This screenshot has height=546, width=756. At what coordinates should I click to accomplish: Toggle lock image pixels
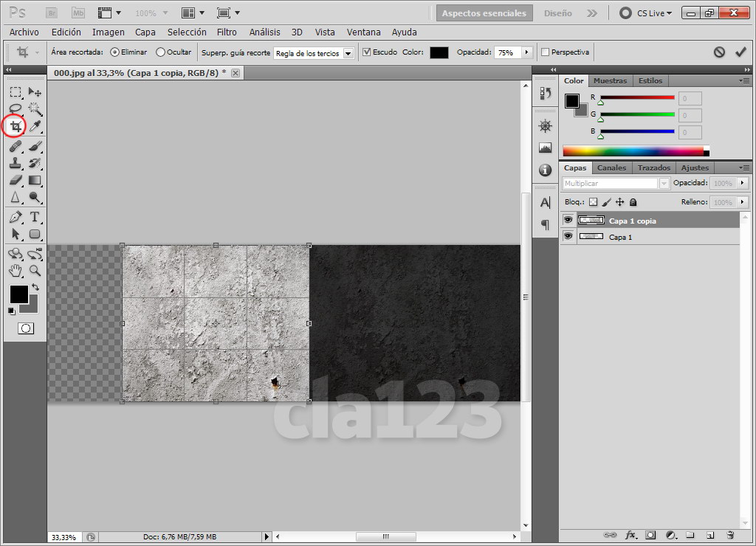(x=607, y=202)
